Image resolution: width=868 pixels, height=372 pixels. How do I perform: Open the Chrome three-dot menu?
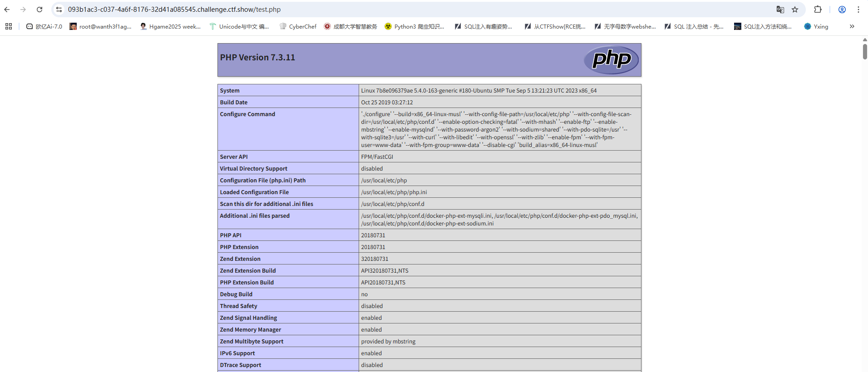[x=858, y=10]
